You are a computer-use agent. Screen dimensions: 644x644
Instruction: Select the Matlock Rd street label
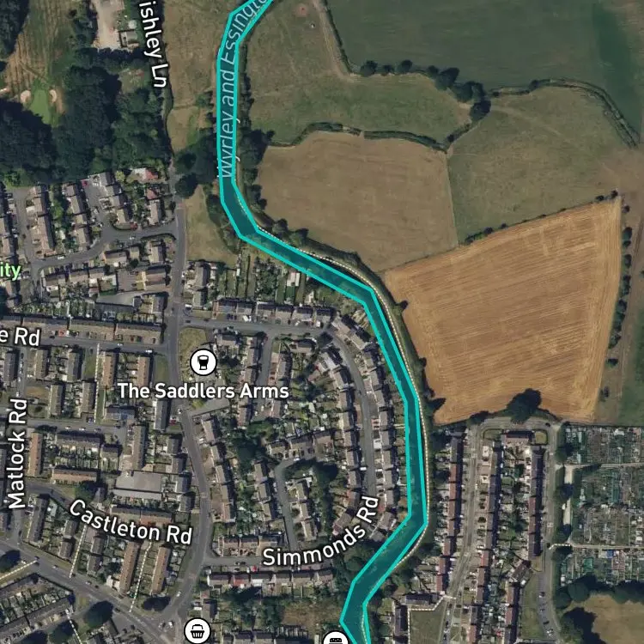(x=18, y=454)
